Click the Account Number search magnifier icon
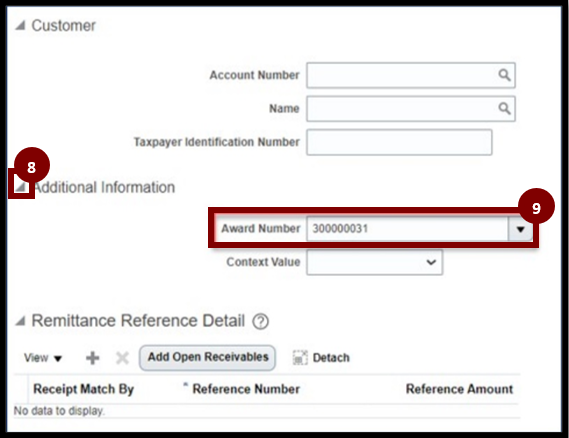The width and height of the screenshot is (569, 438). pos(504,75)
